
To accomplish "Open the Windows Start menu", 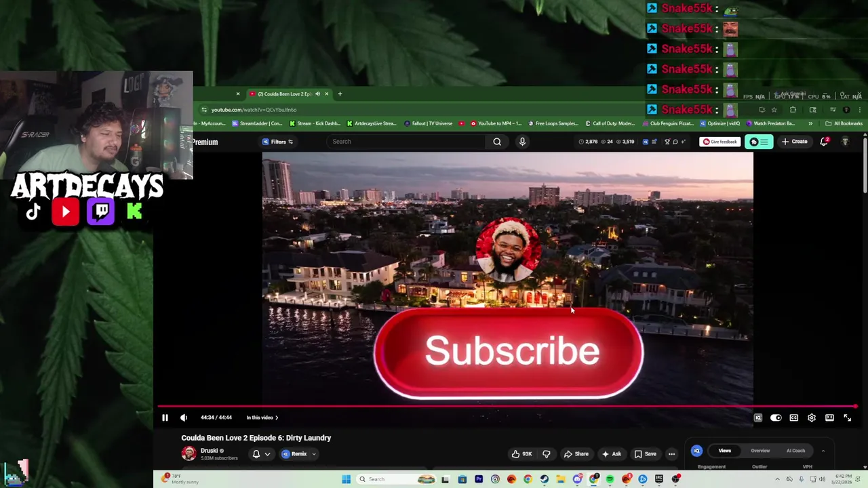I will click(346, 479).
